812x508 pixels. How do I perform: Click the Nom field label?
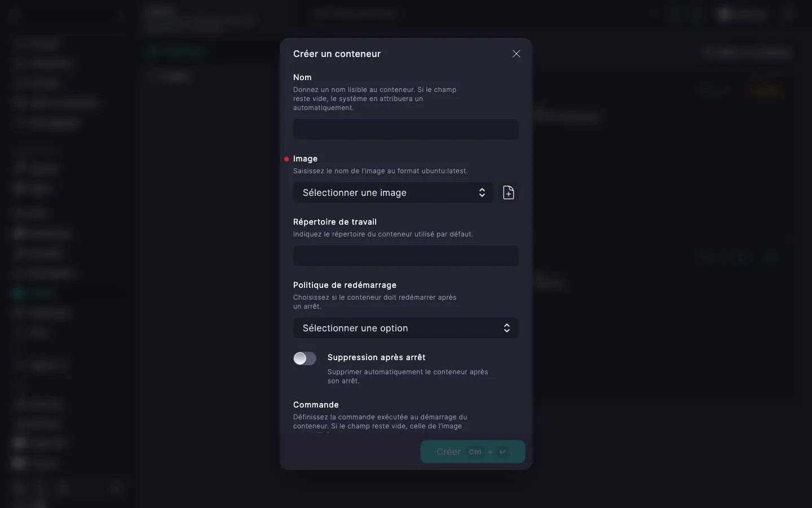pyautogui.click(x=302, y=77)
